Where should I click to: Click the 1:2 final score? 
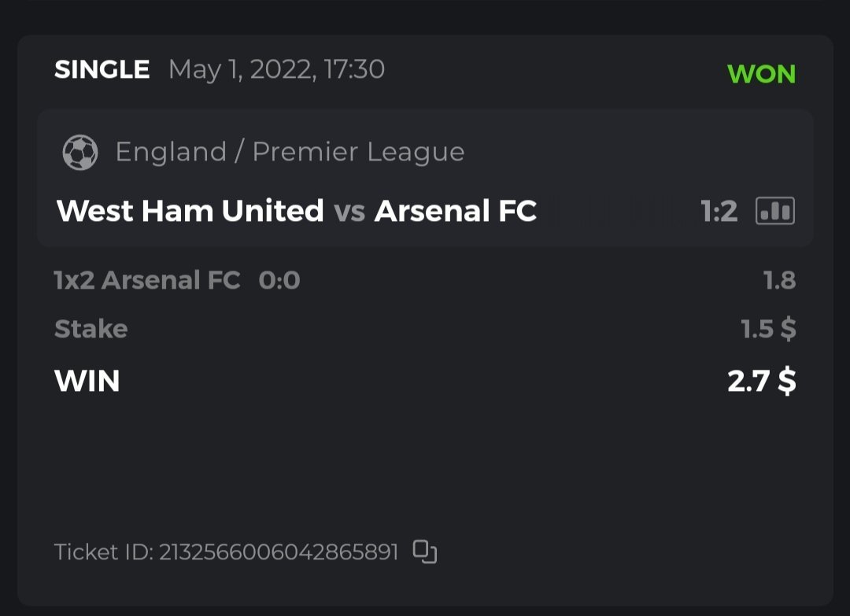tap(719, 211)
